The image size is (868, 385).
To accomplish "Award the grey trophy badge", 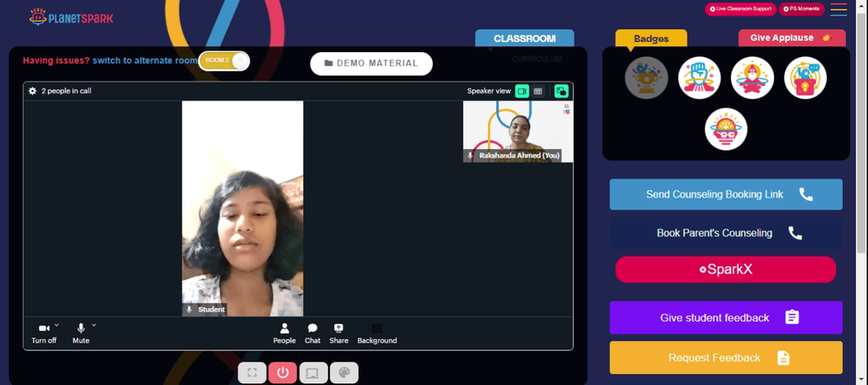I will pyautogui.click(x=647, y=78).
